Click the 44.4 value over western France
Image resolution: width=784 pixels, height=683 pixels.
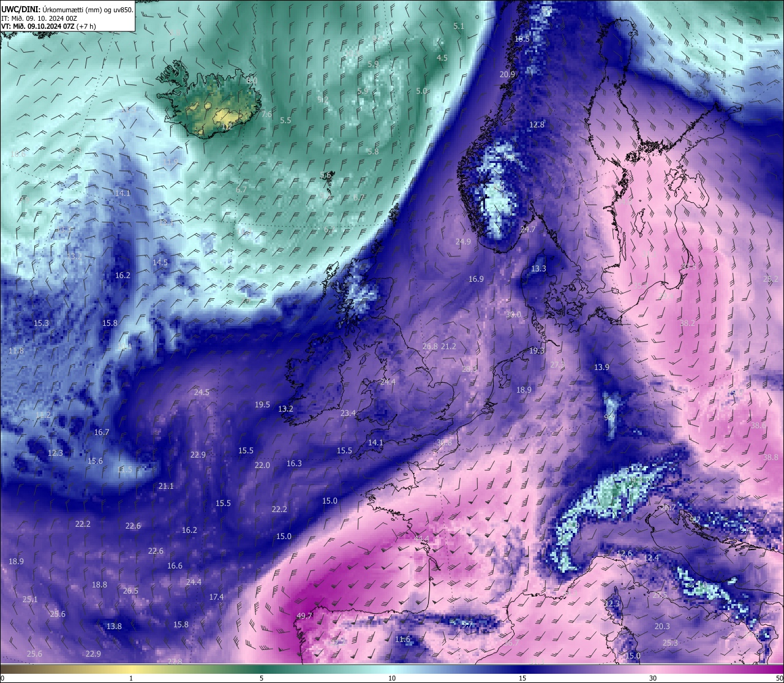tap(421, 538)
